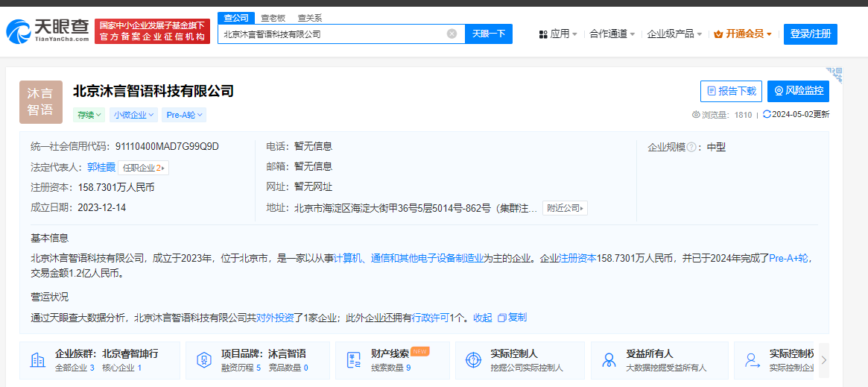Click the 受益所有人 person icon
The width and height of the screenshot is (868, 387).
coord(609,360)
